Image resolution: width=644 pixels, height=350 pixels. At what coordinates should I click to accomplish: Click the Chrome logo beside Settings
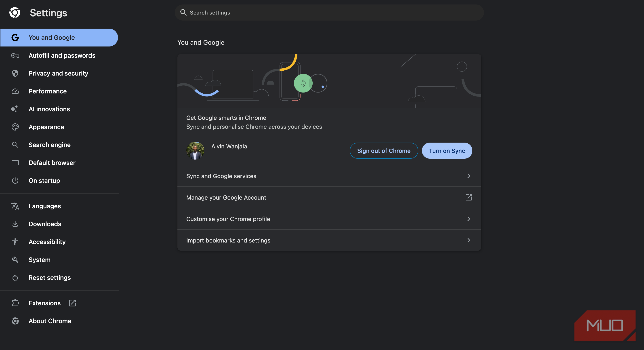(x=15, y=13)
